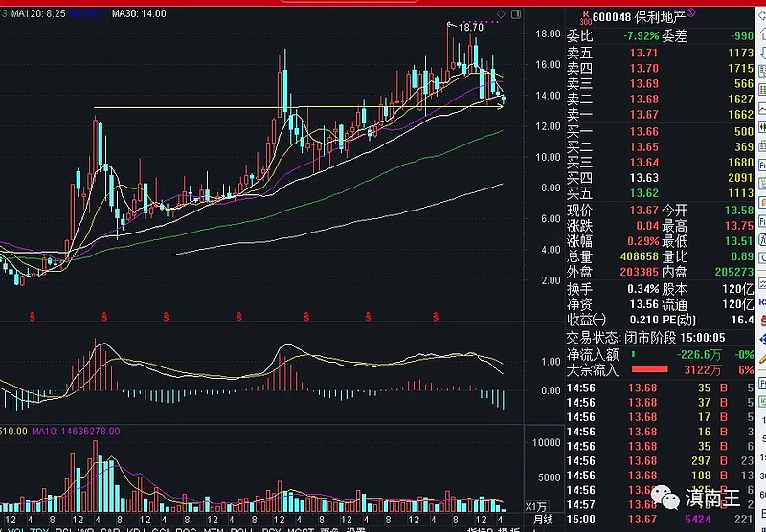
Task: Select the third red S event marker
Action: coord(166,317)
